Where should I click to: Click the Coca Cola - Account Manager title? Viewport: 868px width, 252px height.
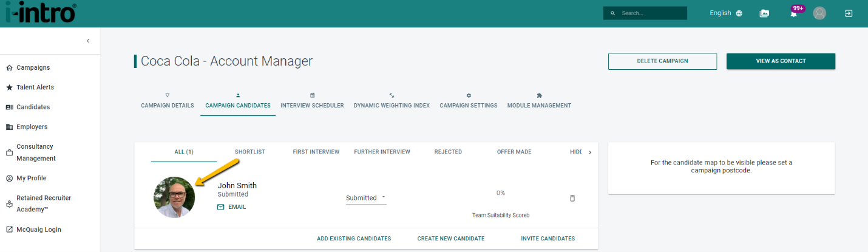point(227,61)
